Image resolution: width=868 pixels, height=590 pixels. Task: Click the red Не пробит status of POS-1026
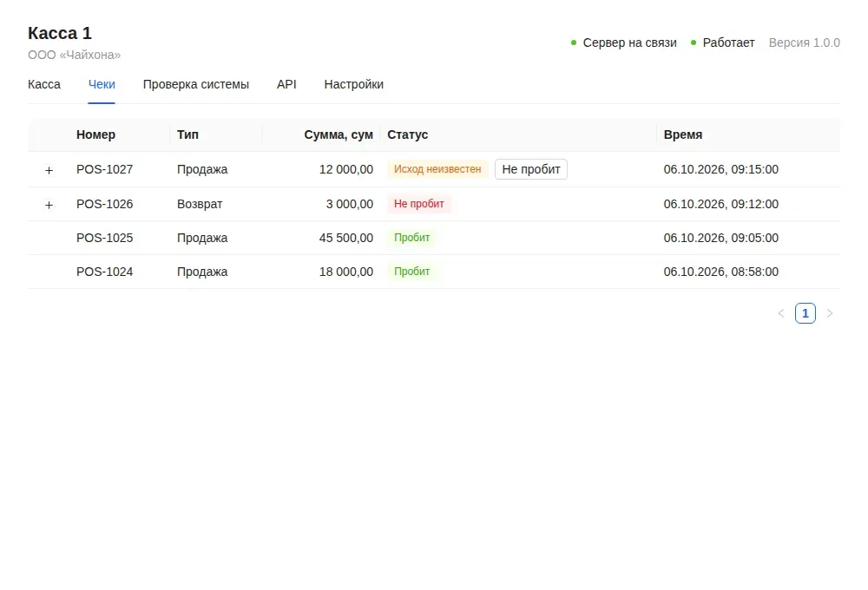click(419, 204)
